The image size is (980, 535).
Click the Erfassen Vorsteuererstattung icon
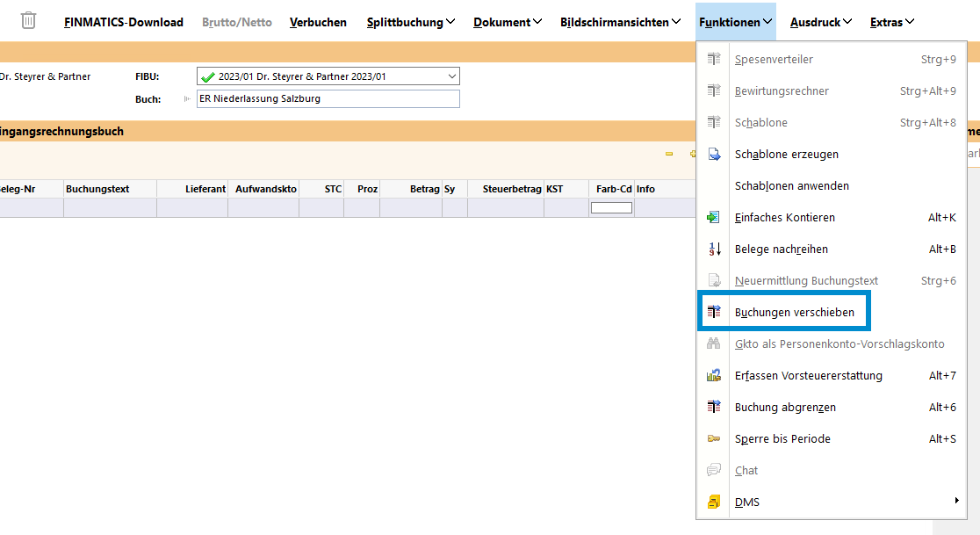point(714,376)
